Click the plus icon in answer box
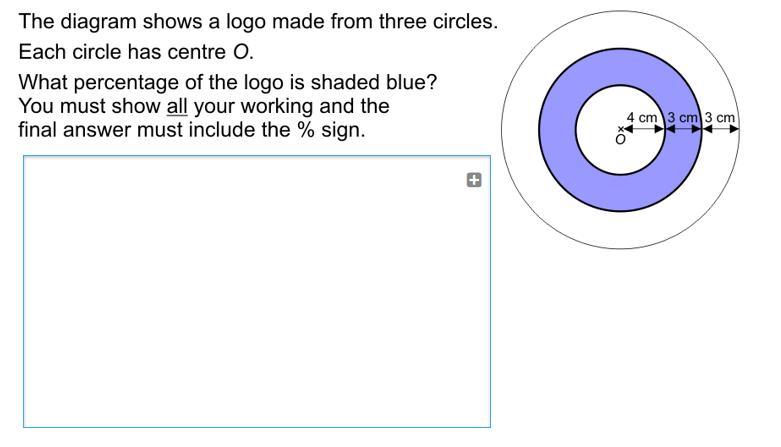Viewport: 781px width, 447px height. click(x=474, y=180)
